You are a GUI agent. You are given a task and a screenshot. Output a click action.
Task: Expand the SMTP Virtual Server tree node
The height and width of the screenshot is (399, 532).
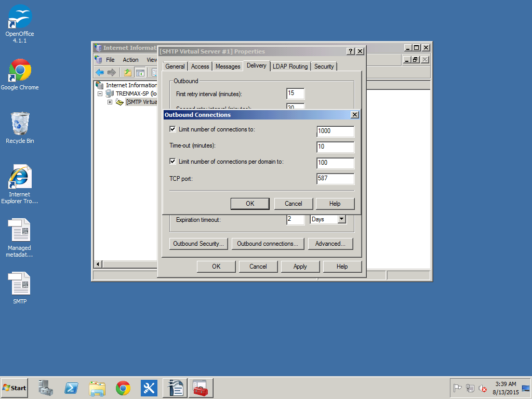point(110,102)
